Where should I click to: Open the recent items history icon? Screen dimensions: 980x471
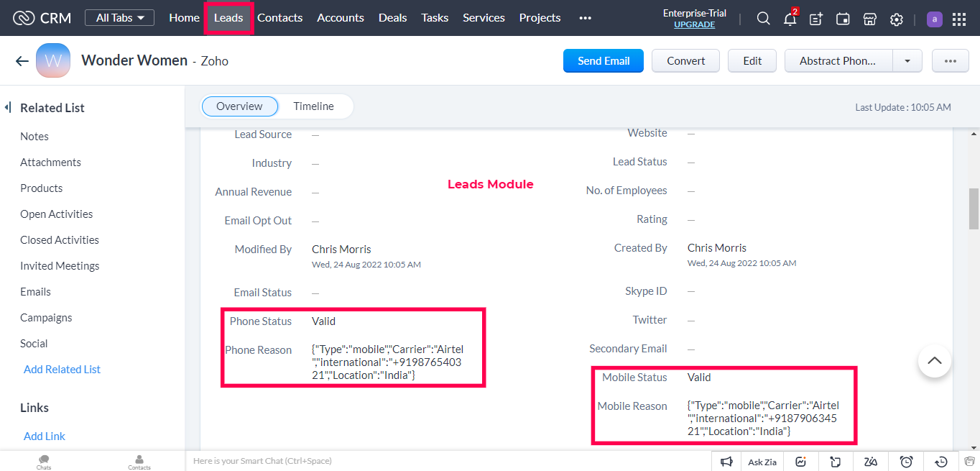941,462
